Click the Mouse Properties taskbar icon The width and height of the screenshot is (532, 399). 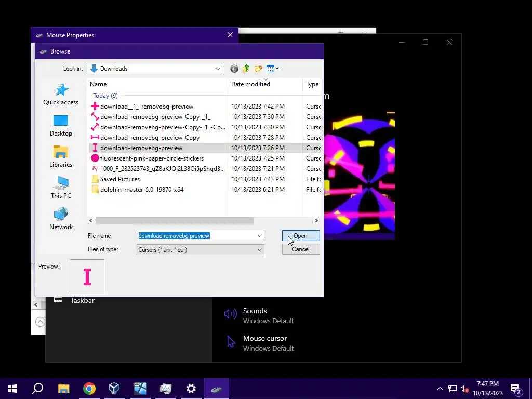pyautogui.click(x=217, y=389)
